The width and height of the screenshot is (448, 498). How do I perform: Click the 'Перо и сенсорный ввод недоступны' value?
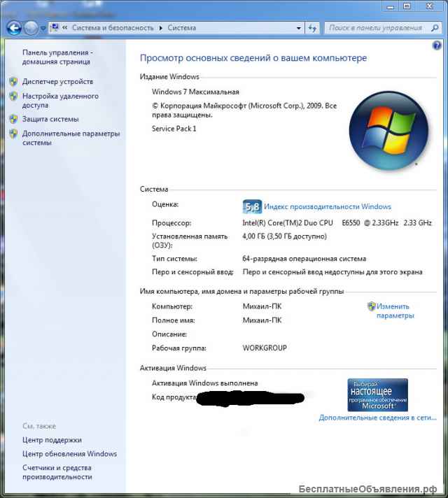332,272
